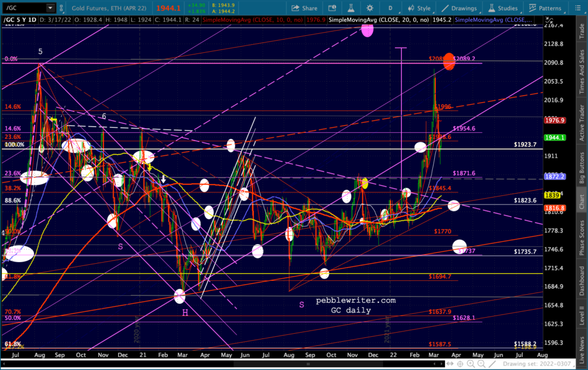The image size is (588, 370).
Task: Open the Share menu
Action: pos(304,8)
